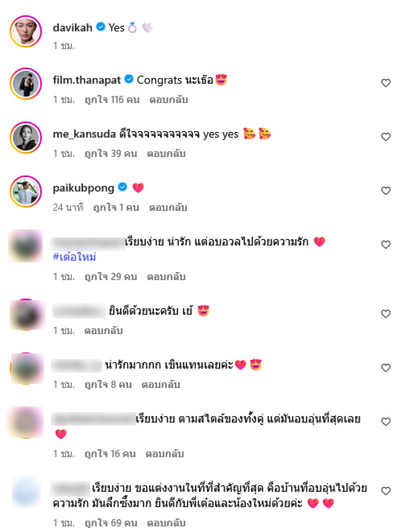Open the #เต๋อใหม่ hashtag link
This screenshot has height=532, width=402.
[74, 257]
